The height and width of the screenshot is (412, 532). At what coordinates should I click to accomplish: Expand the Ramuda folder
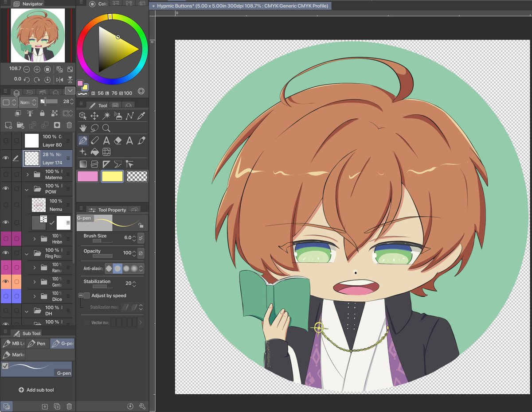click(35, 268)
